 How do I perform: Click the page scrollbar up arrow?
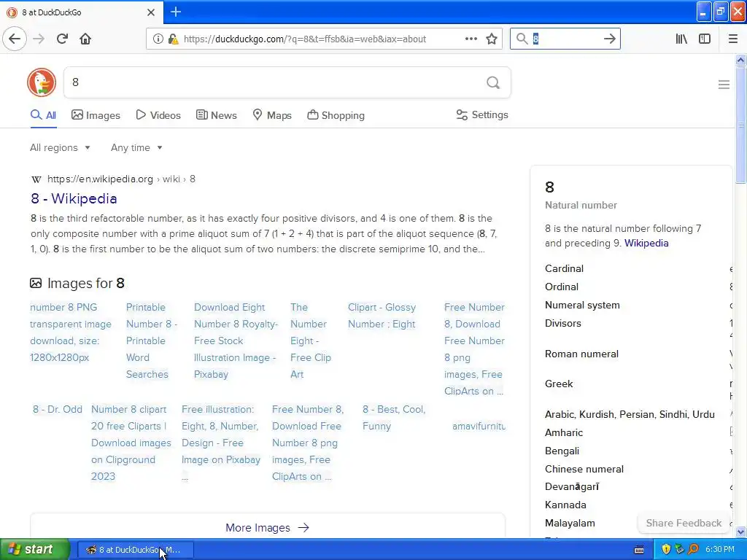point(741,60)
